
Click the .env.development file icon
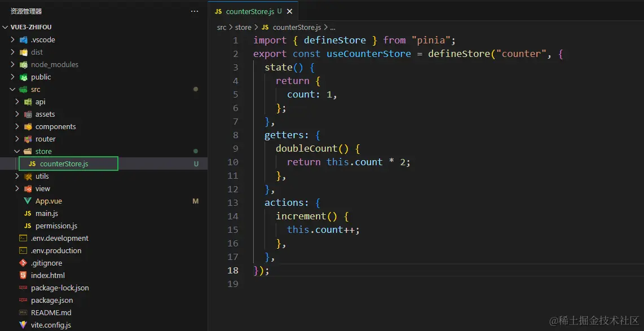click(x=24, y=238)
